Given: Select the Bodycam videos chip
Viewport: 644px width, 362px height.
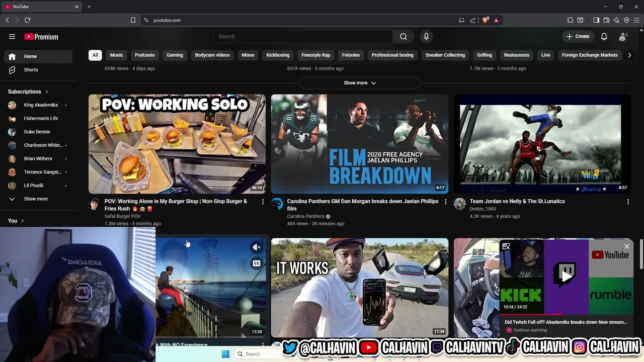Looking at the screenshot, I should [x=212, y=55].
